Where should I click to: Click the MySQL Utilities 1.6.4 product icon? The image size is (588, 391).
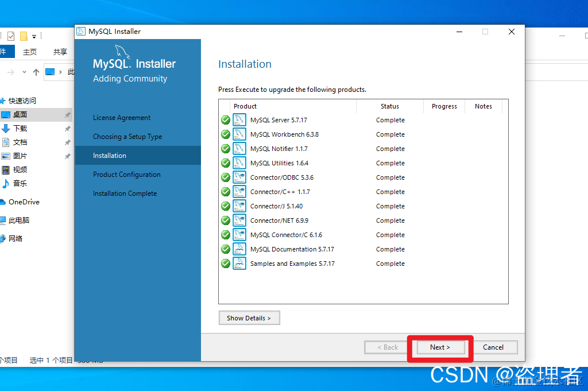tap(239, 163)
